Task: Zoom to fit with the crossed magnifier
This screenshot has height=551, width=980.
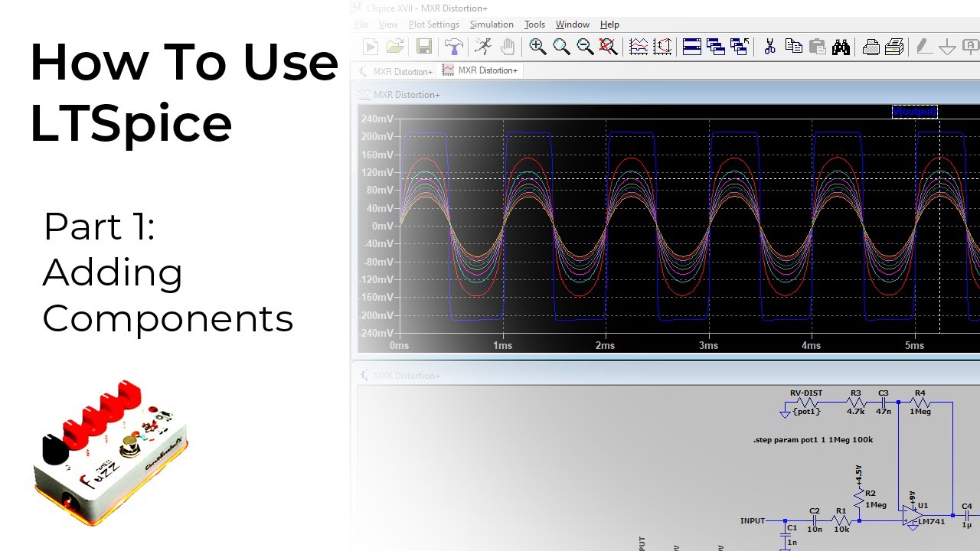Action: point(609,47)
